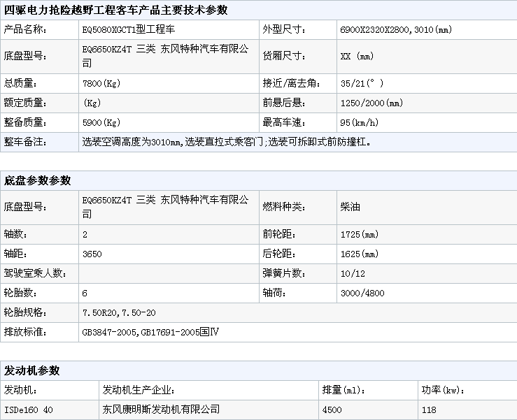Click the 功率(kw) column header
The height and width of the screenshot is (420, 517).
(x=443, y=390)
